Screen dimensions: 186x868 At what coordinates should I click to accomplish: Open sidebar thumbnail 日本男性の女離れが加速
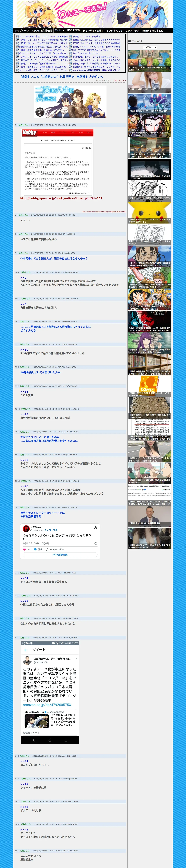(x=149, y=83)
